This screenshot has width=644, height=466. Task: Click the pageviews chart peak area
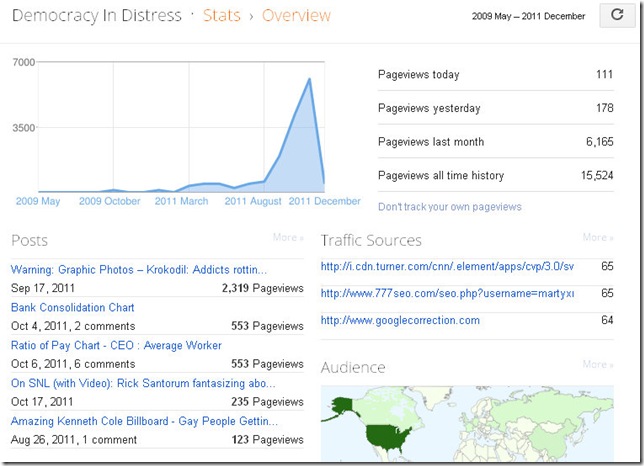pos(309,80)
